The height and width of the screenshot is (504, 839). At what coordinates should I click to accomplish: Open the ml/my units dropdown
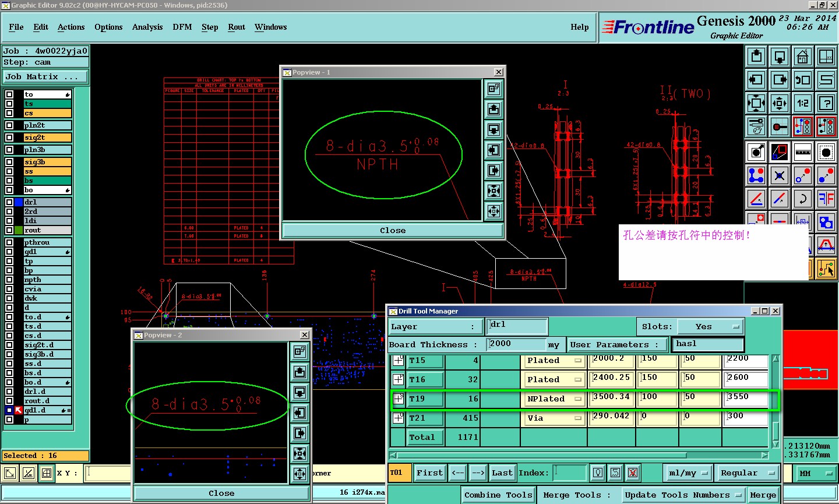[x=689, y=473]
